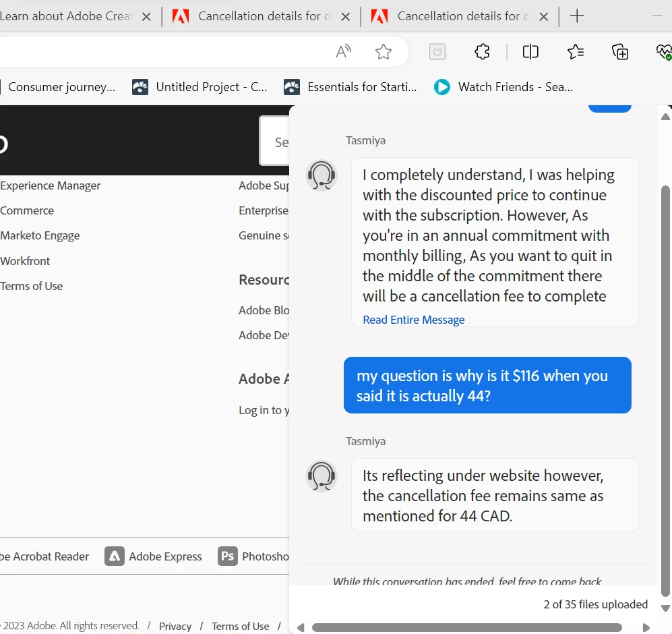This screenshot has height=634, width=672.
Task: Click the Essentials for Starting bookmark favicon
Action: point(292,87)
